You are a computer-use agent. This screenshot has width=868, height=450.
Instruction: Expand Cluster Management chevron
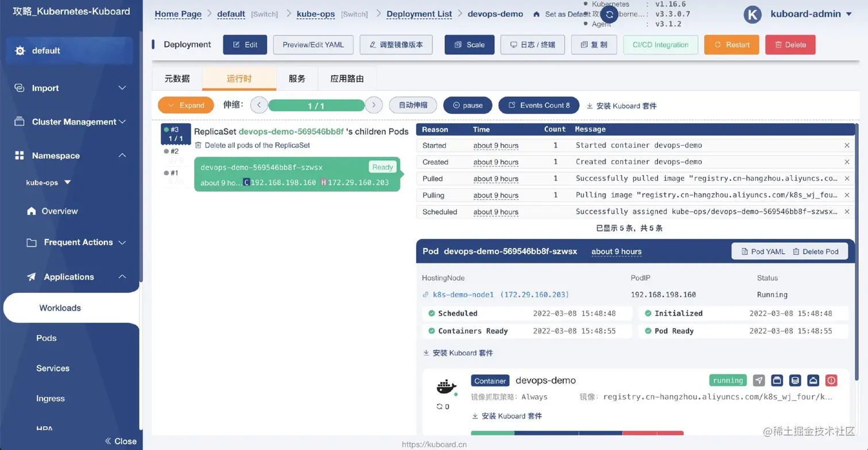coord(122,122)
